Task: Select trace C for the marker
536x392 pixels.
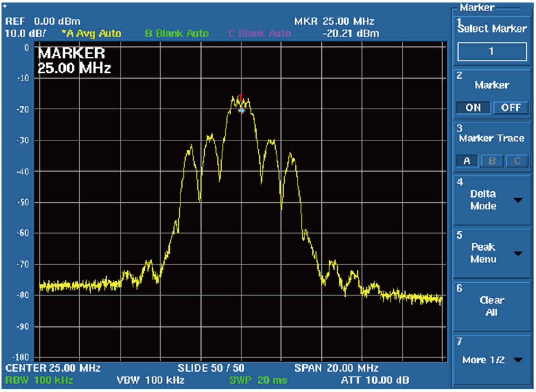Action: [x=517, y=161]
